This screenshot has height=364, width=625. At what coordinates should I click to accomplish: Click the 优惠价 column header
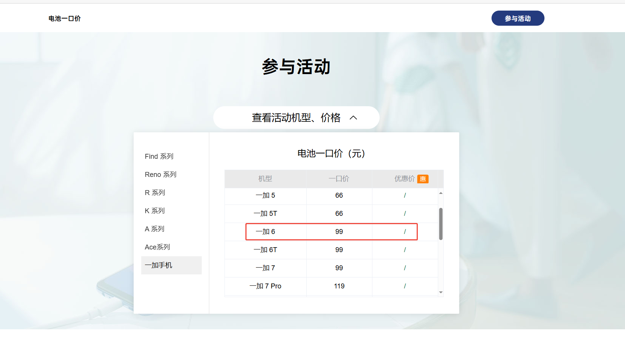coord(405,179)
